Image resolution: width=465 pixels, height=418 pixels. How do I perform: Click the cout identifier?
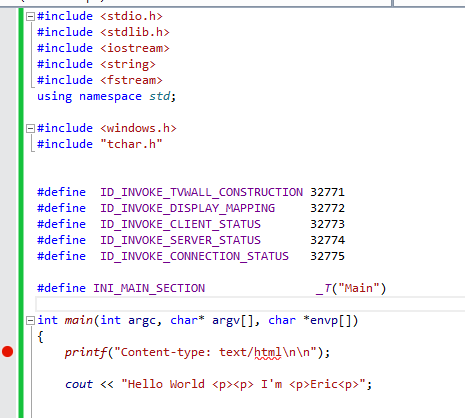tap(79, 384)
